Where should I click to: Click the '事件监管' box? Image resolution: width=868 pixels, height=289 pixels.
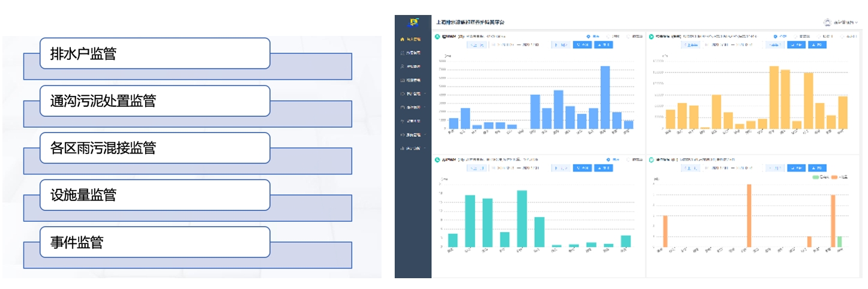pyautogui.click(x=155, y=242)
